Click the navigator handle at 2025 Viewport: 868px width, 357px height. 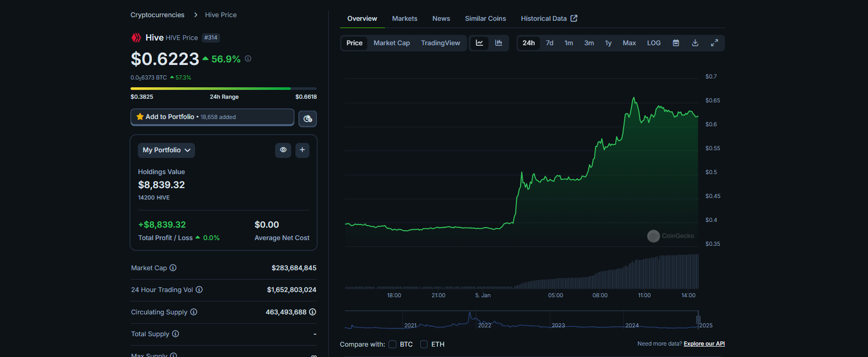coord(698,320)
